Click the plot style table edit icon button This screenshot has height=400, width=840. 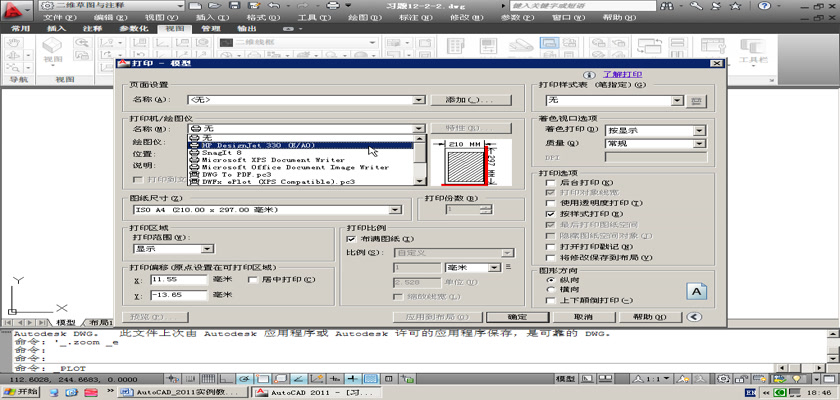[696, 101]
